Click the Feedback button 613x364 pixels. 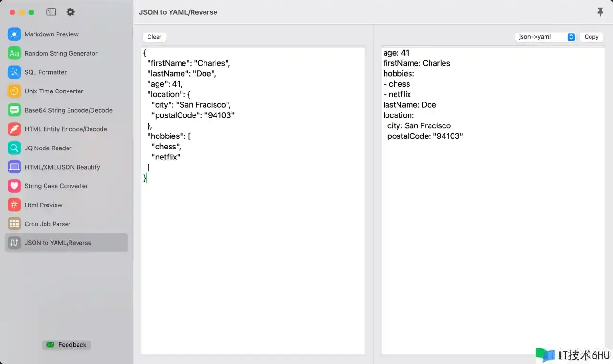click(66, 345)
